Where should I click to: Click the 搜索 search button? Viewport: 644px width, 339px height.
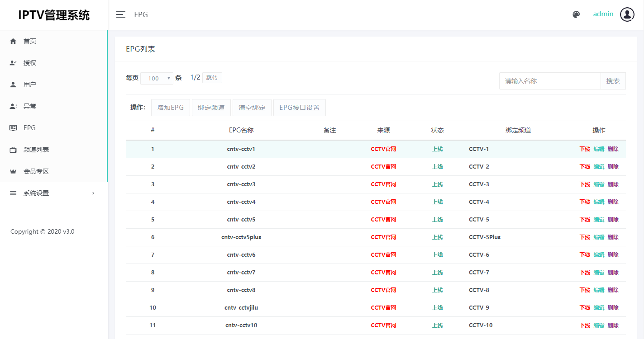613,80
